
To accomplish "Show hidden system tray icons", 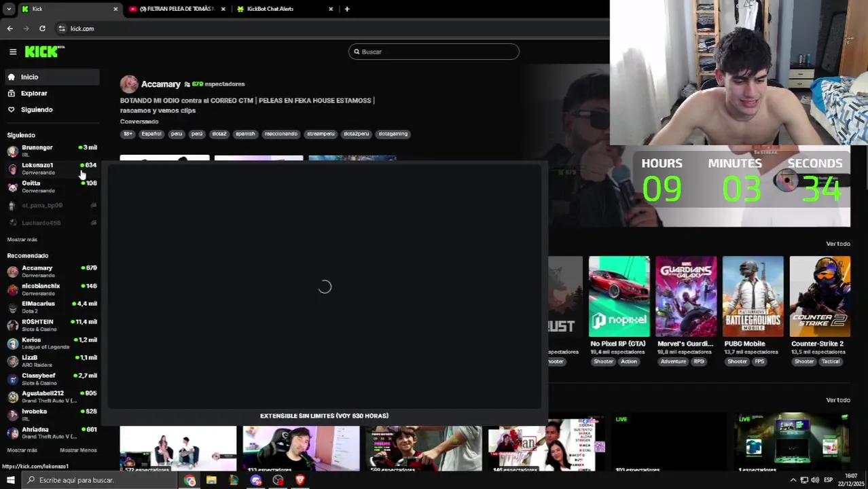I will click(x=793, y=480).
